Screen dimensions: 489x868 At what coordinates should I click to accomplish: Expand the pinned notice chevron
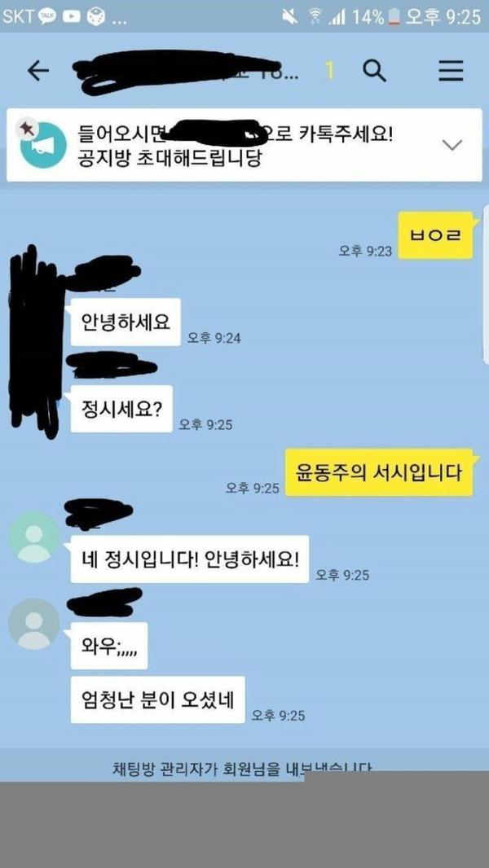tap(452, 145)
